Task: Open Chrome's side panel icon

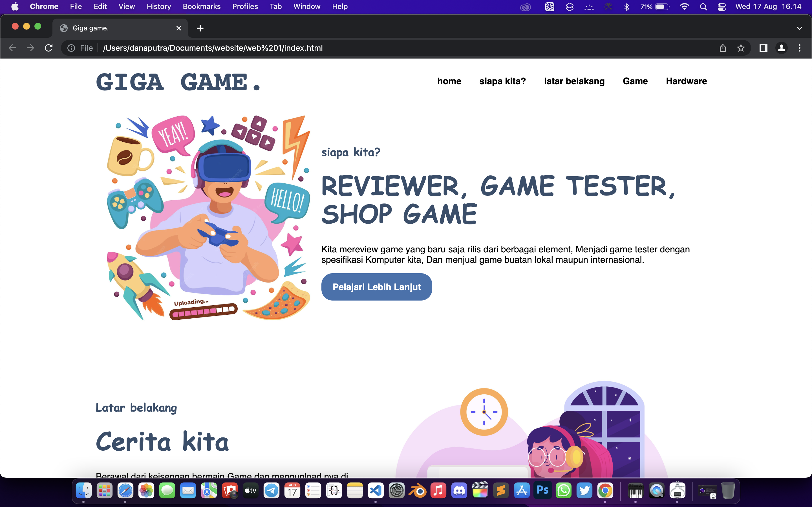Action: (763, 48)
